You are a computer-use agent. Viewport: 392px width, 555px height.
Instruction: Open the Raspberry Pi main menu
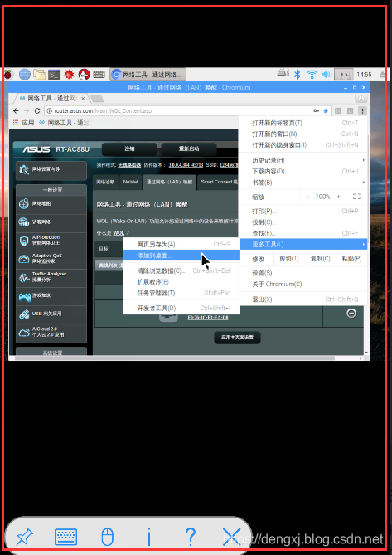click(x=8, y=75)
